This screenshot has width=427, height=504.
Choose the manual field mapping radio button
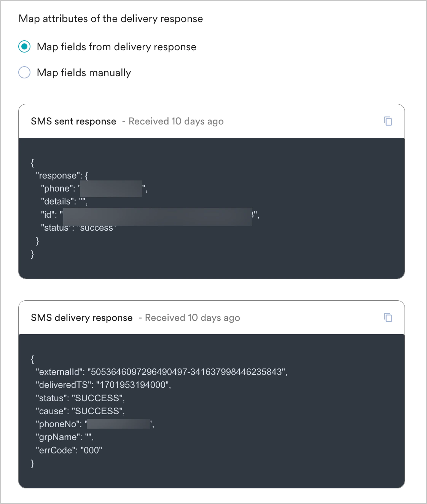point(24,72)
